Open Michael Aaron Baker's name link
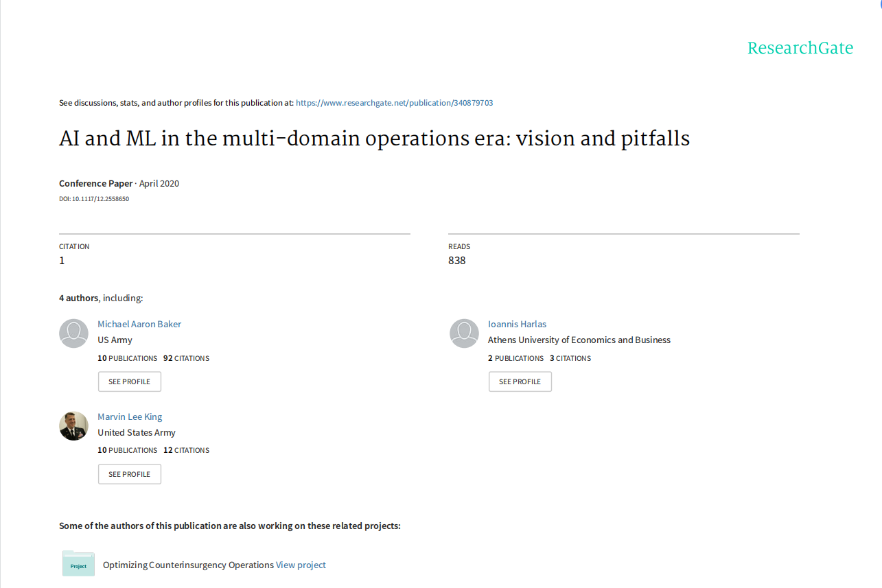882x588 pixels. pyautogui.click(x=139, y=324)
